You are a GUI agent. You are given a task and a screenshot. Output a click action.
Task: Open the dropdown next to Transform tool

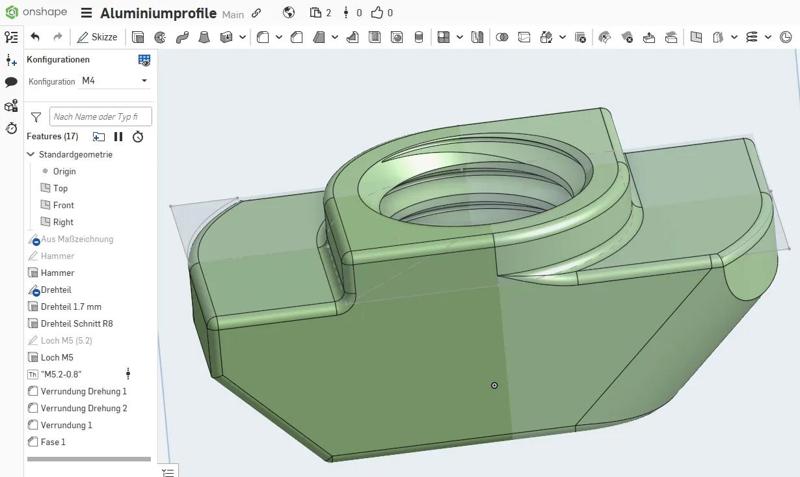562,37
